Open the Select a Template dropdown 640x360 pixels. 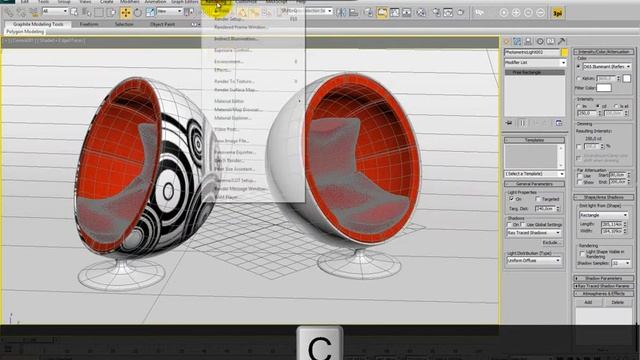click(535, 174)
